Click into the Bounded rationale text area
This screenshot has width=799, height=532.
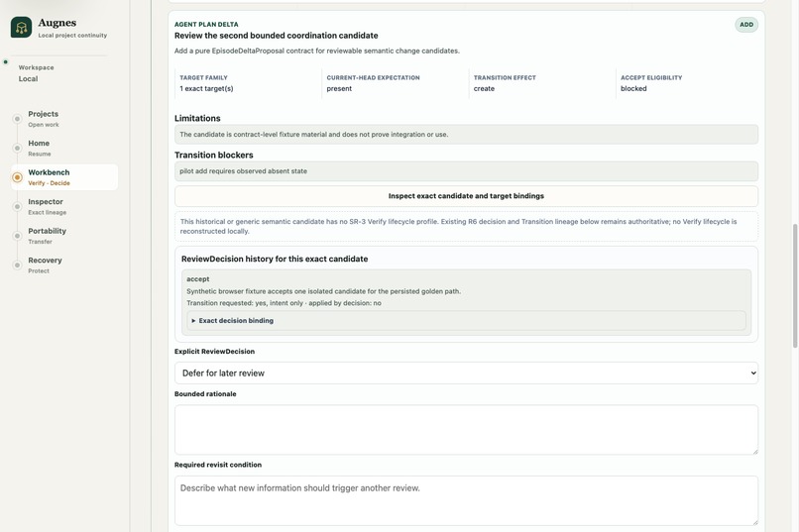466,430
